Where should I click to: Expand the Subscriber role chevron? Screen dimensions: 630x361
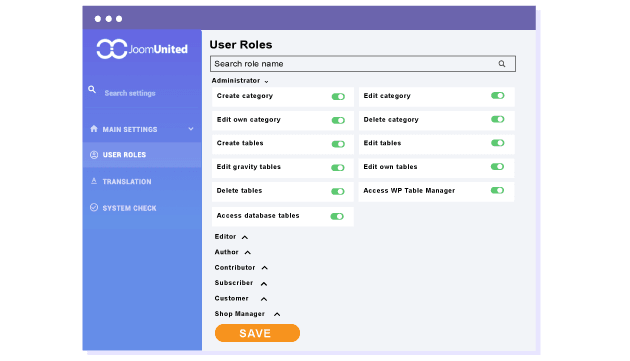click(264, 283)
